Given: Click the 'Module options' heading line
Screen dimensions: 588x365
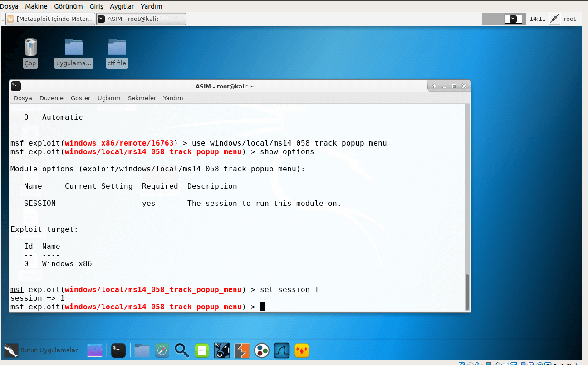Looking at the screenshot, I should (x=158, y=169).
